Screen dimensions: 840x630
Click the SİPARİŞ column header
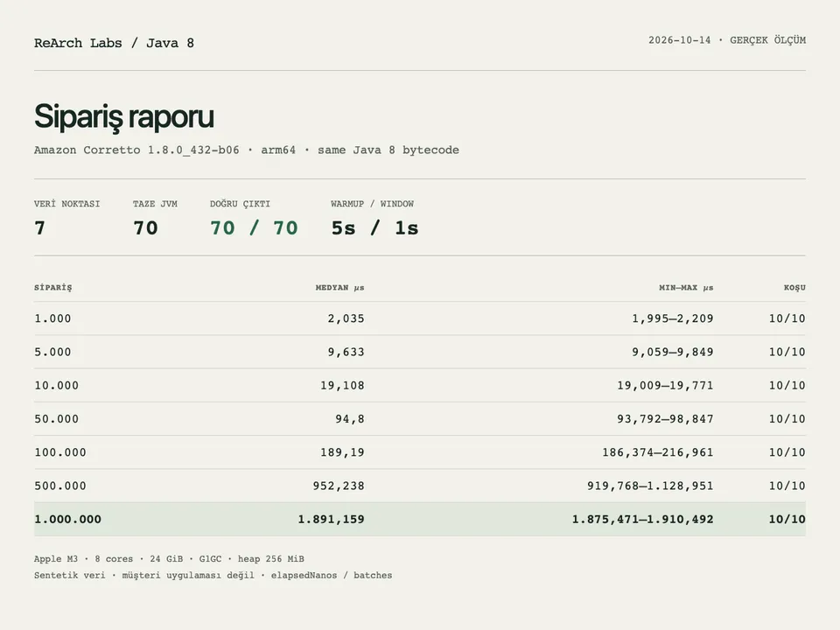(x=53, y=288)
